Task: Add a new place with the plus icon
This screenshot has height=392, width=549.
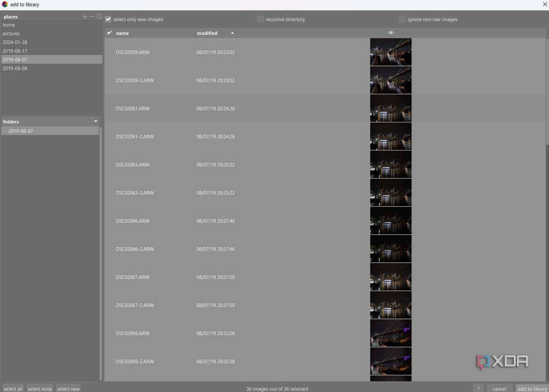Action: (x=85, y=17)
